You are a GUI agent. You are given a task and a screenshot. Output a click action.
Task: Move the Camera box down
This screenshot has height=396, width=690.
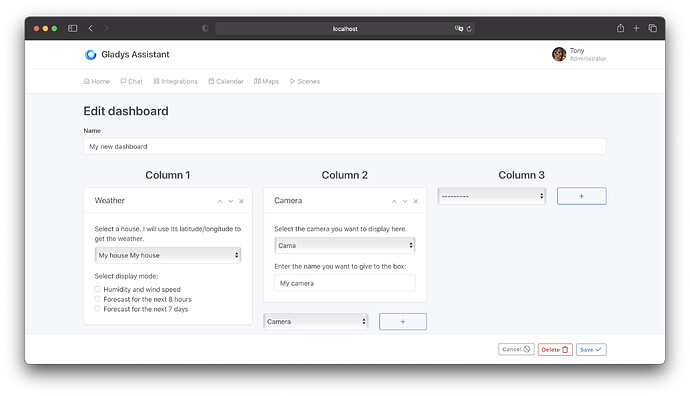(405, 201)
